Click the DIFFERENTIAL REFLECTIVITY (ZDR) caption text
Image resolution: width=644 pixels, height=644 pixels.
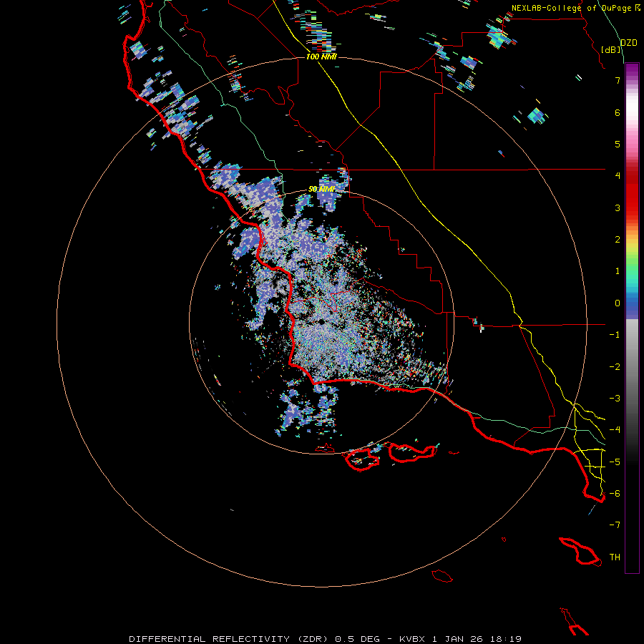pyautogui.click(x=229, y=639)
